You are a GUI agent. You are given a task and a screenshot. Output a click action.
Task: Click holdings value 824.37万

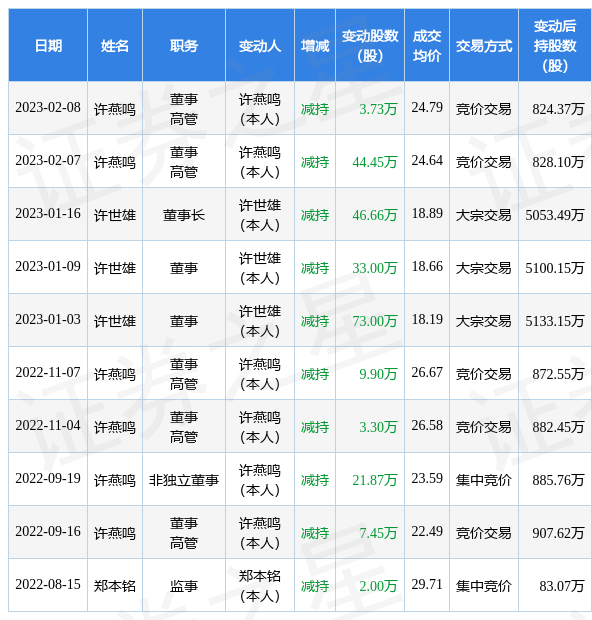coord(558,109)
